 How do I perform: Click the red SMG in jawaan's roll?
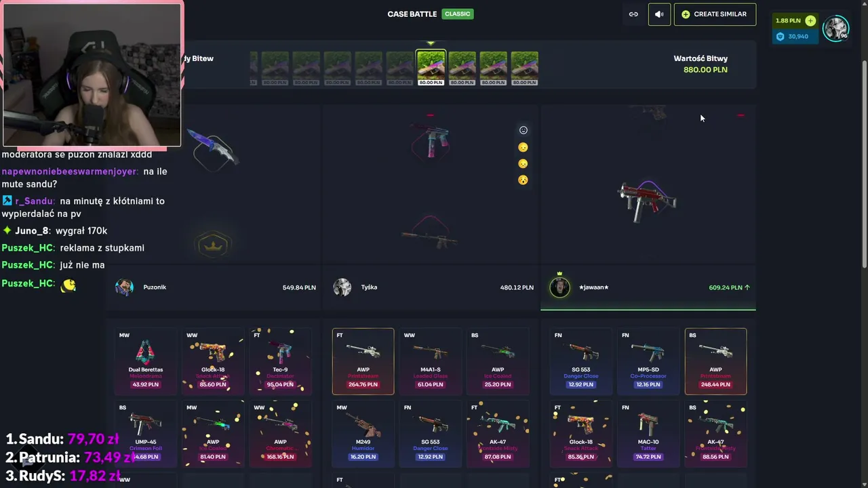tap(647, 199)
